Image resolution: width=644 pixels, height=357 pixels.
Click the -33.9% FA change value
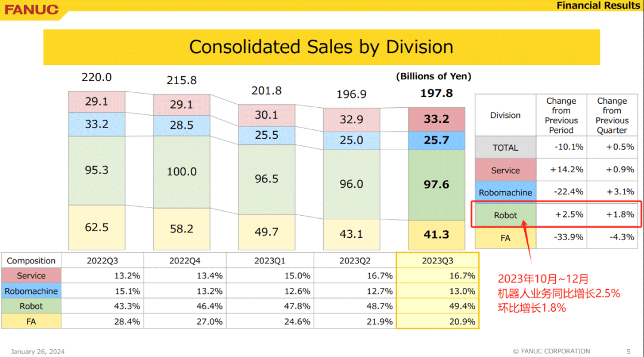click(x=568, y=237)
